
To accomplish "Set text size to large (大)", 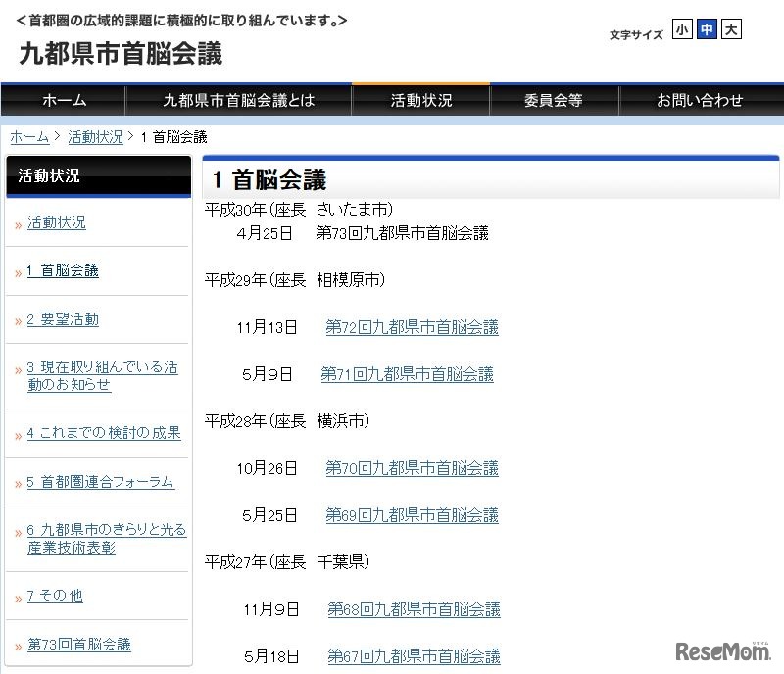I will 731,30.
